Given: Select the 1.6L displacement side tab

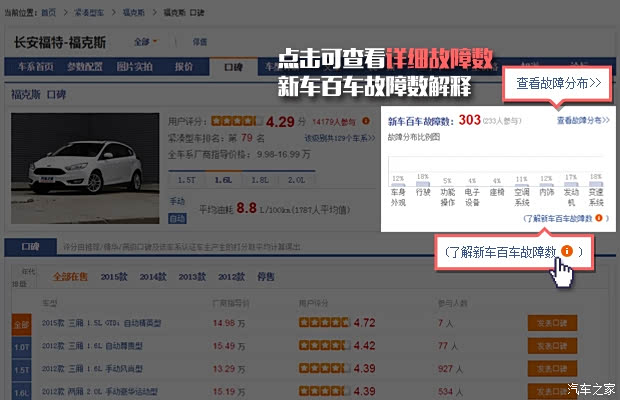Looking at the screenshot, I should click(x=21, y=391).
